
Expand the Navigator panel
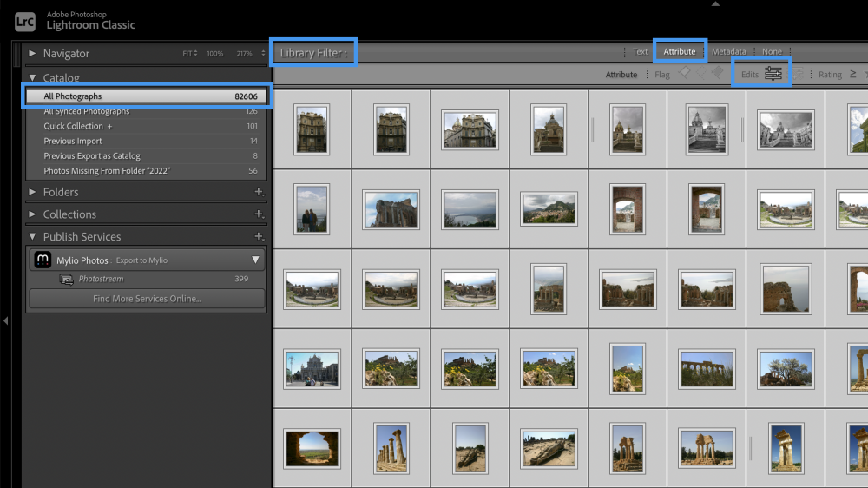[32, 54]
